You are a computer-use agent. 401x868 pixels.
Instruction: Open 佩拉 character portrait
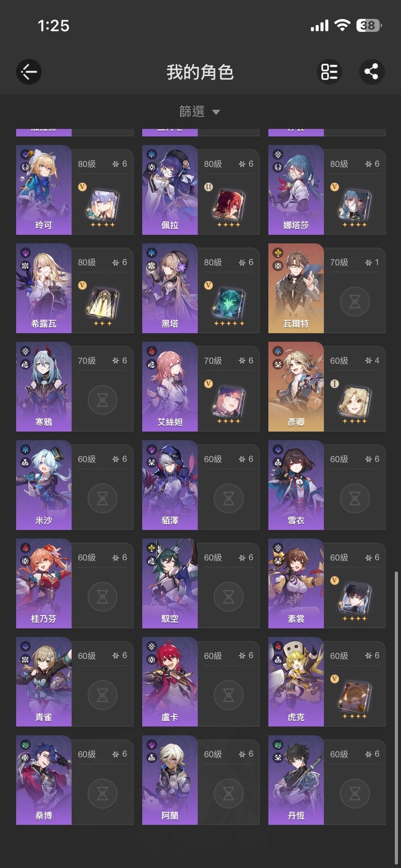(170, 190)
